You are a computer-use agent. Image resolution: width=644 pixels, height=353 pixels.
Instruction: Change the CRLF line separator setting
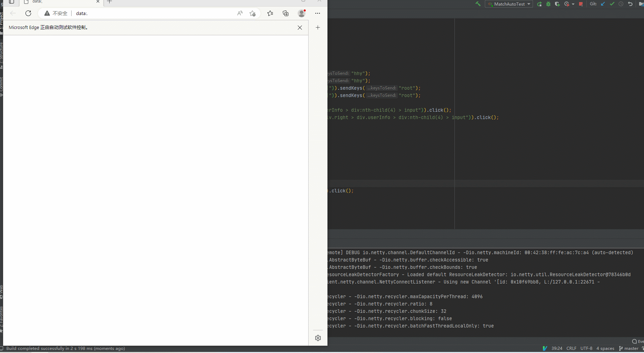tap(571, 348)
